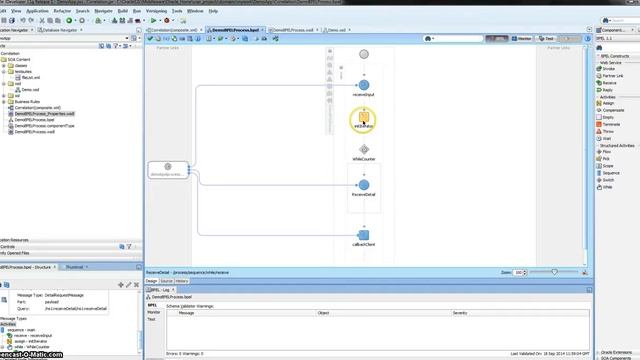
Task: Switch to the DemoBPELProcess.bpel editor tab
Action: 235,30
